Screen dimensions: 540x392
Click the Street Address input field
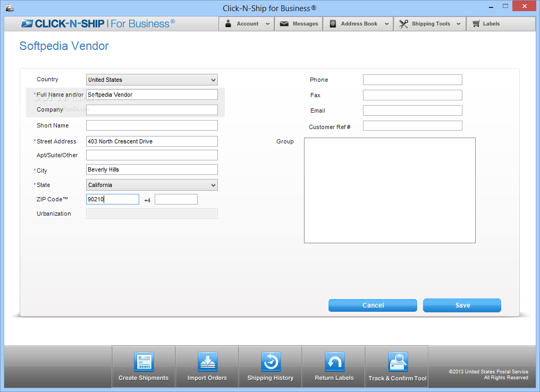tap(152, 141)
